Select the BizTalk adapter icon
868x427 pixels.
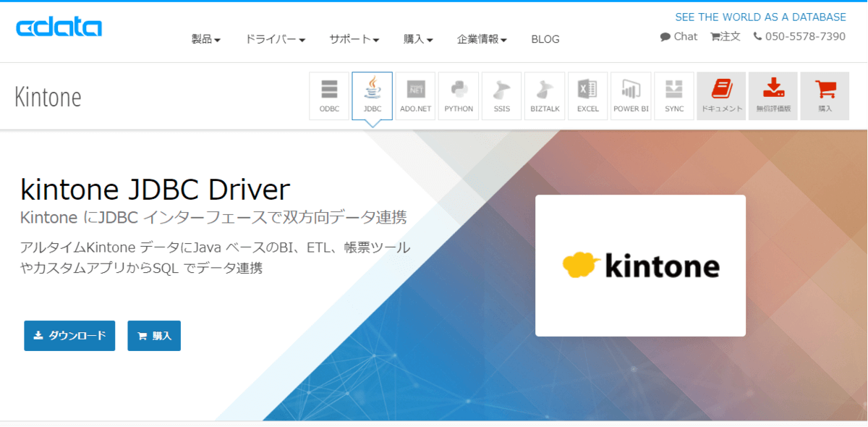coord(545,96)
